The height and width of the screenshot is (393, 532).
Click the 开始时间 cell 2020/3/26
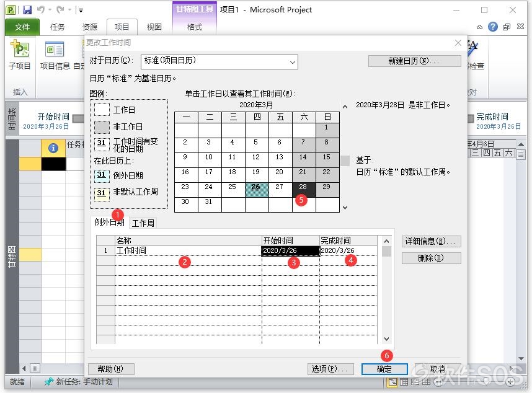coord(290,250)
